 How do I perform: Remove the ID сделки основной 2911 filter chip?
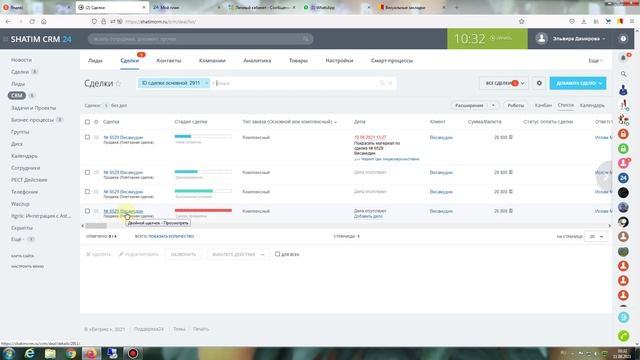click(206, 83)
